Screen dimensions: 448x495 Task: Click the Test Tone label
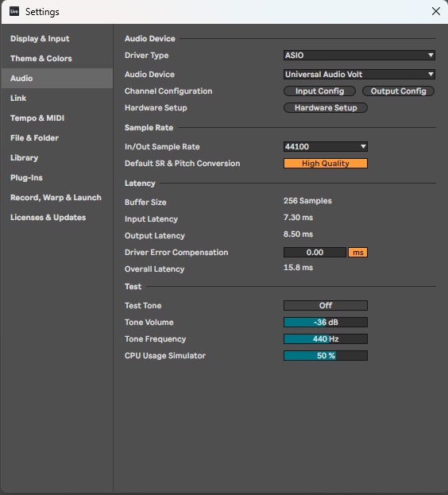pos(143,305)
